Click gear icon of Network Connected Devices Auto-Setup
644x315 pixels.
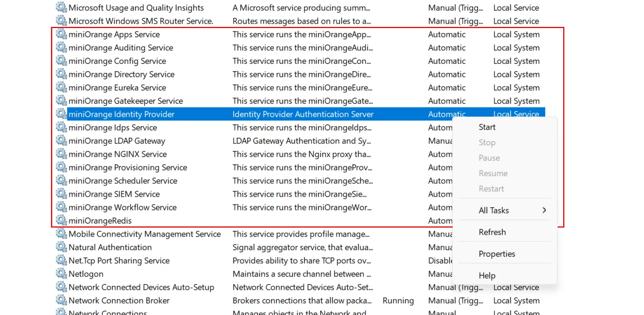click(61, 287)
